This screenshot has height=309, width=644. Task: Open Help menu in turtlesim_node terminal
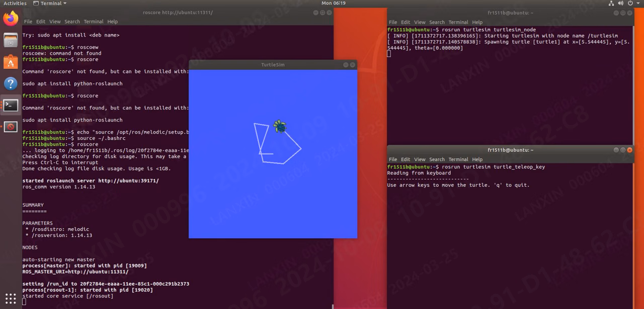point(477,22)
